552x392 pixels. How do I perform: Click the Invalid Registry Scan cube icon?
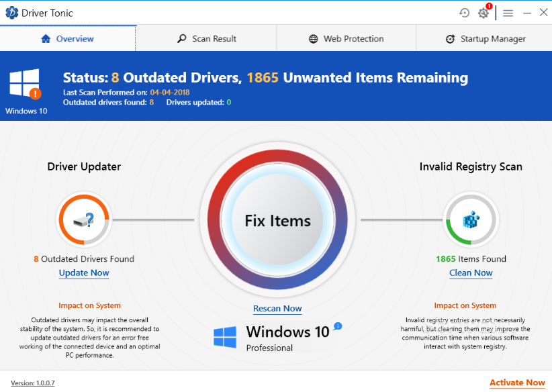point(470,219)
